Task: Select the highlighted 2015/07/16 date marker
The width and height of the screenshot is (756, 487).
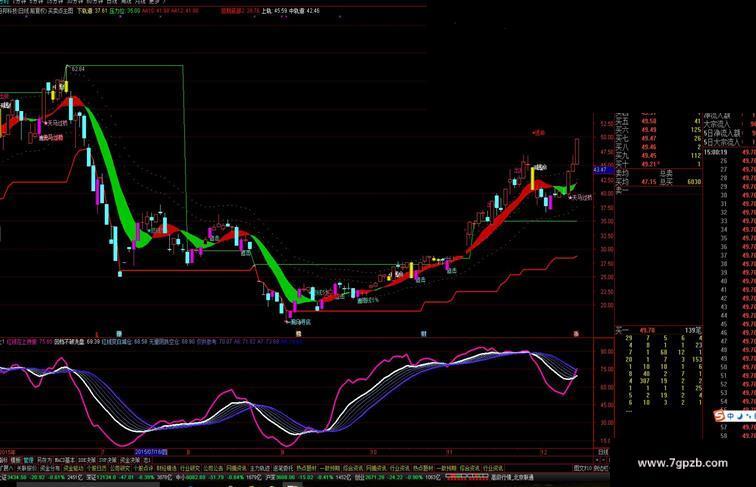Action: pos(151,452)
